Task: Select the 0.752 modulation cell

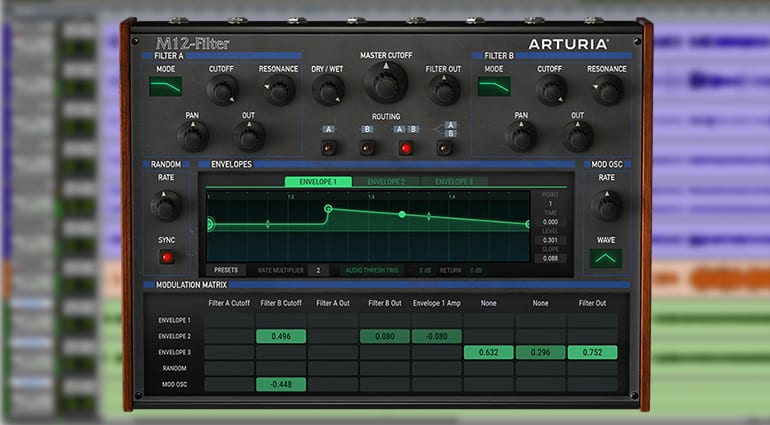Action: (x=592, y=352)
